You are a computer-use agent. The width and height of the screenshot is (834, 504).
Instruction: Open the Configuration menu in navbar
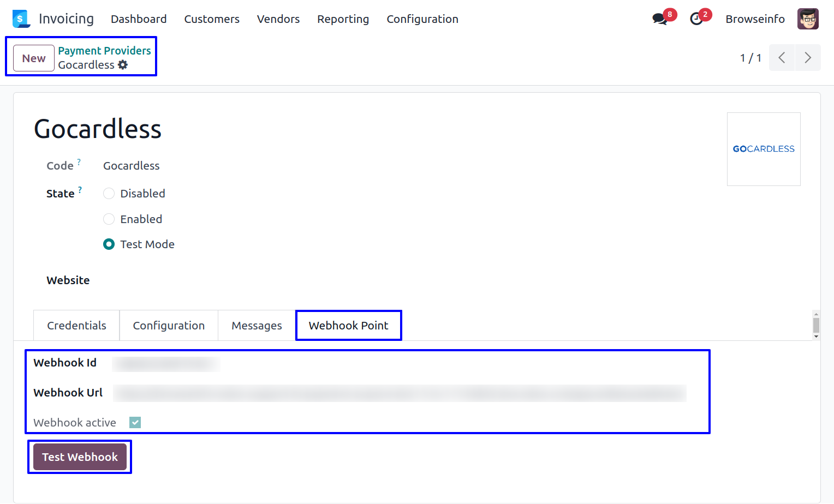click(422, 19)
